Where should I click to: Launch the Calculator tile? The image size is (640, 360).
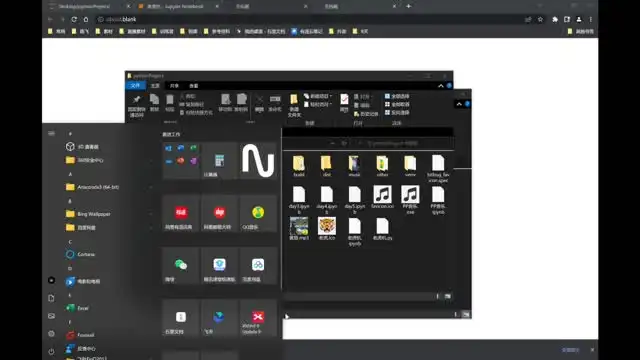tap(219, 160)
